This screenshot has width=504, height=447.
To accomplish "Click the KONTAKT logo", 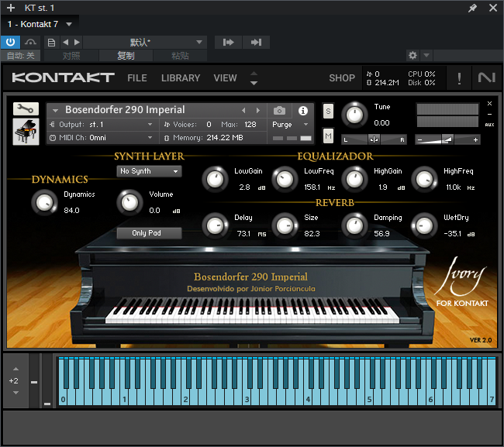I will coord(64,77).
